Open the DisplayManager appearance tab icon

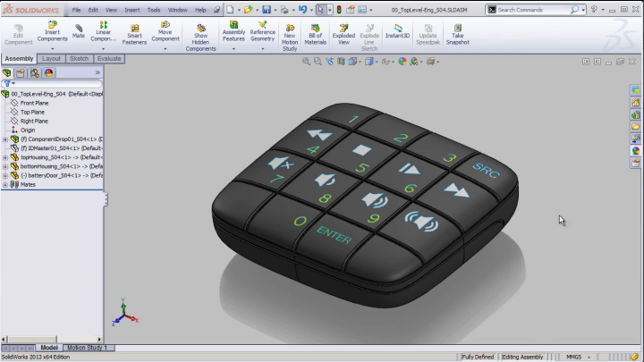click(49, 73)
